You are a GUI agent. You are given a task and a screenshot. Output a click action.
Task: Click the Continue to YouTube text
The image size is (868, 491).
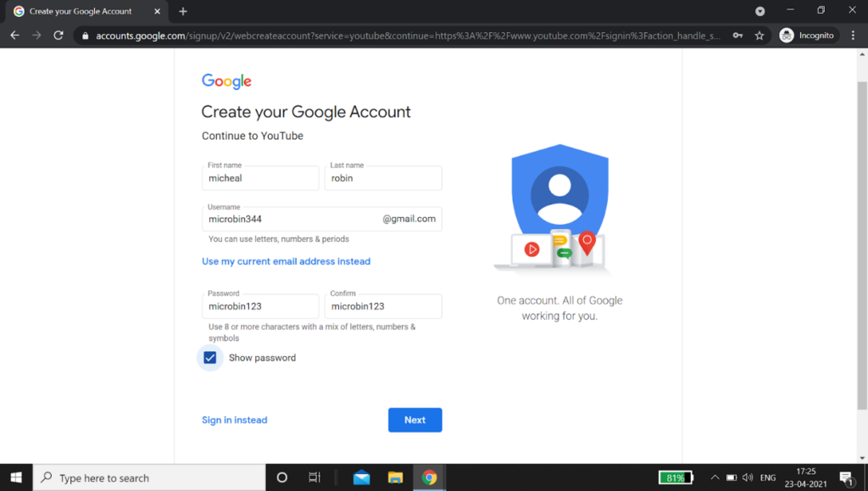253,136
